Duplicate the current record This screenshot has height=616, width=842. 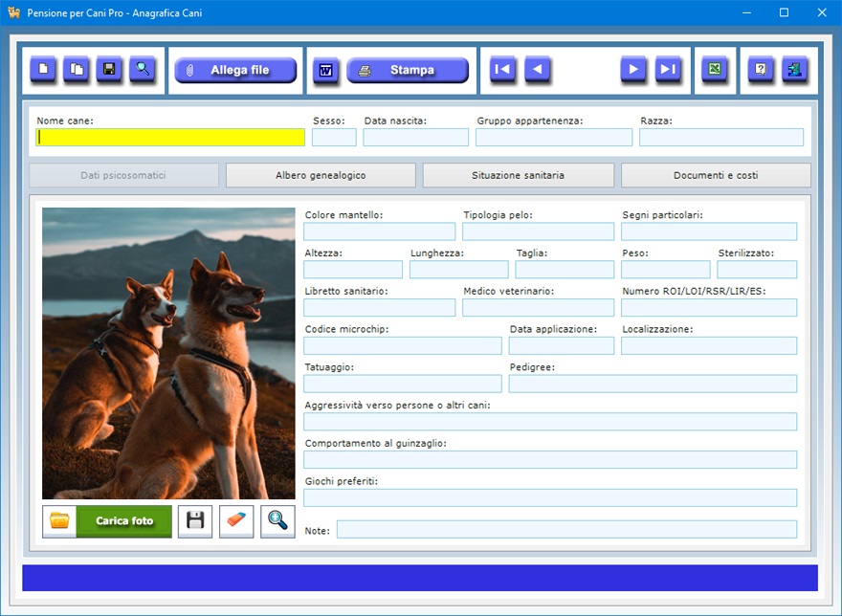click(77, 69)
